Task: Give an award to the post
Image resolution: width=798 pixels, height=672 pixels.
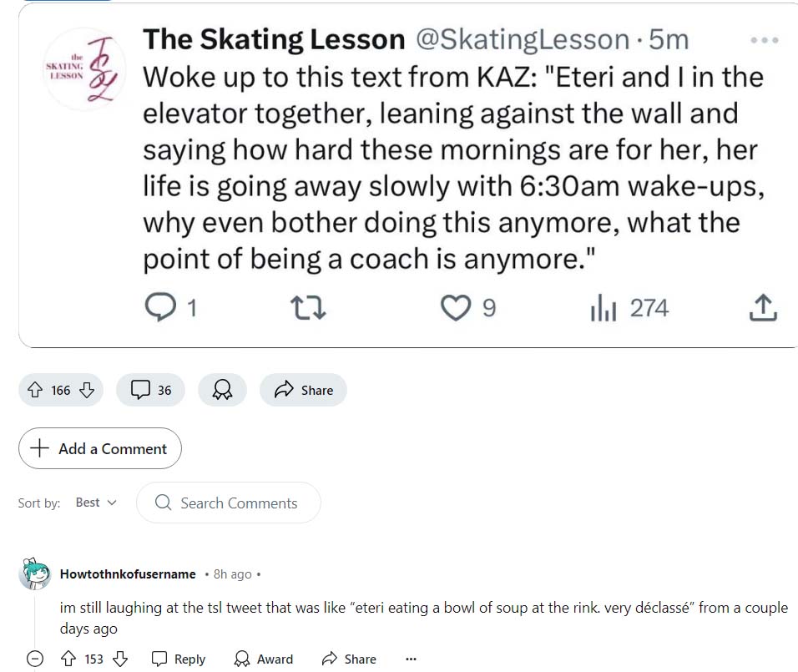Action: (x=222, y=390)
